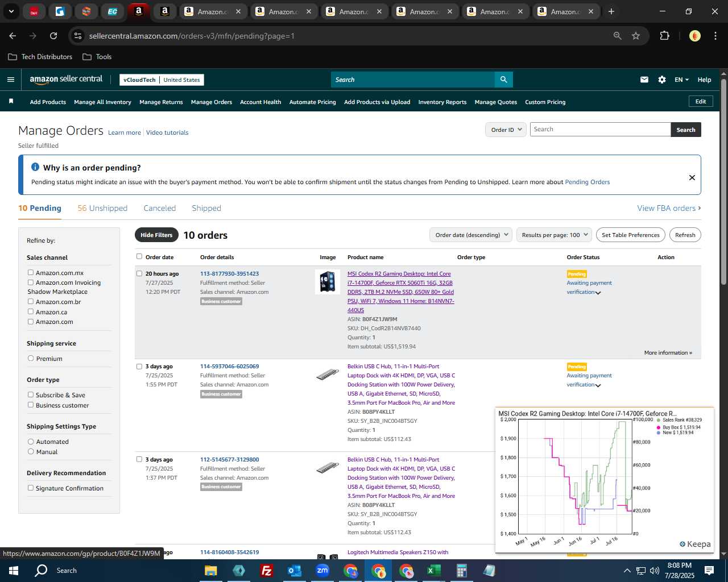
Task: Switch to the pinned EC tab
Action: (112, 11)
